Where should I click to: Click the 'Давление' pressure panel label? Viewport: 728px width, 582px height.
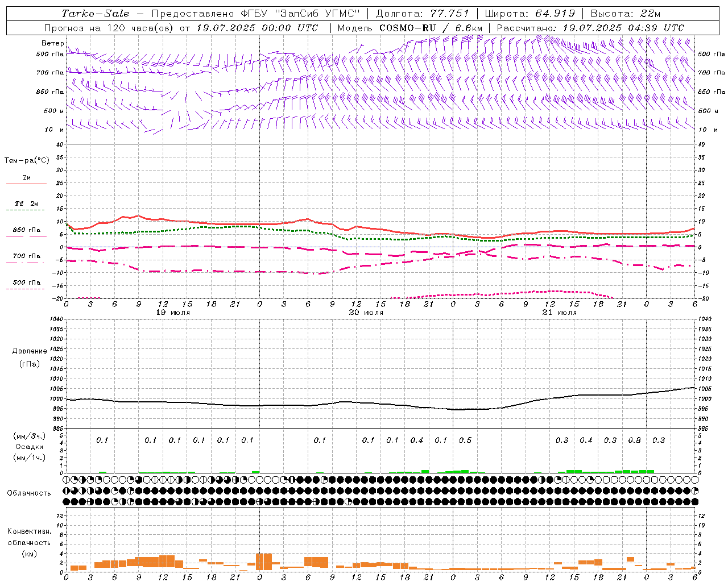[x=30, y=351]
